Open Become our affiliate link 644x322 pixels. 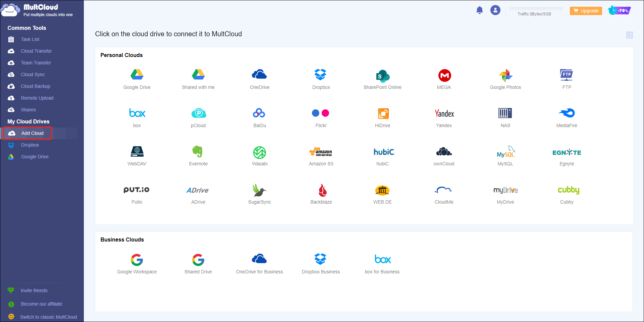point(42,304)
